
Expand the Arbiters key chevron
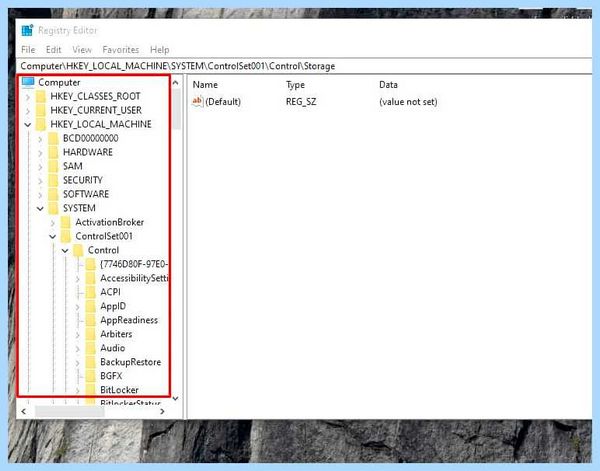tap(78, 335)
